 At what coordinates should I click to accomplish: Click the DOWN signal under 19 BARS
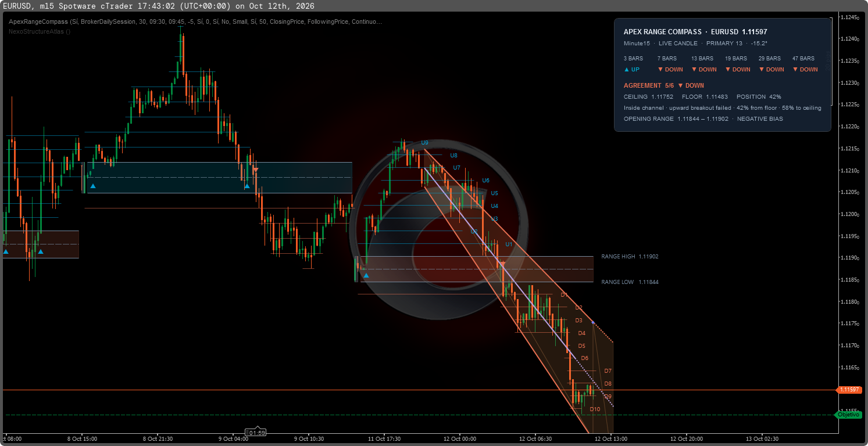738,70
